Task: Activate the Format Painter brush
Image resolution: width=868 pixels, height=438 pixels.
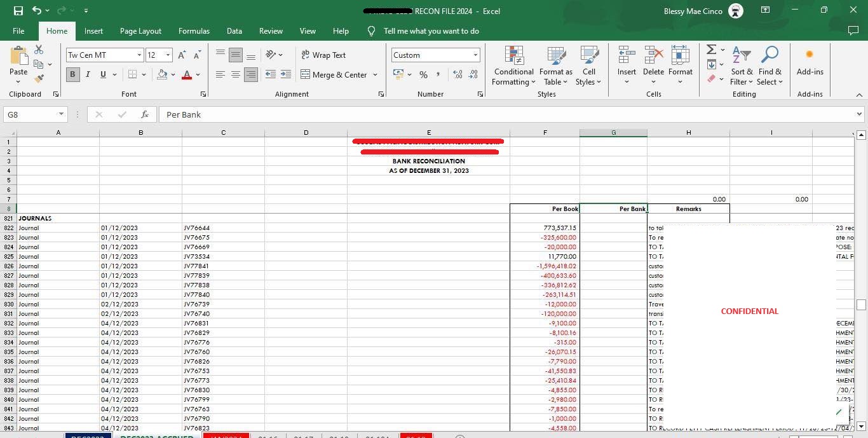Action: click(39, 78)
